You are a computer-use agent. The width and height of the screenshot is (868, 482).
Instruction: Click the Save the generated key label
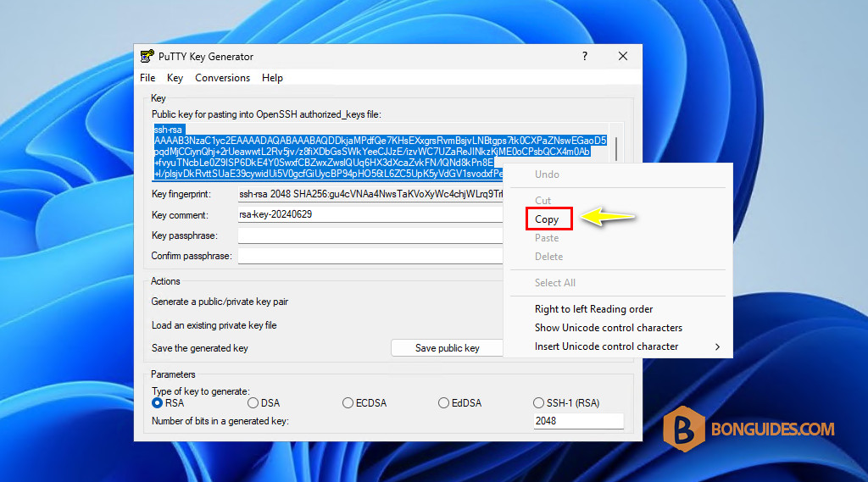pyautogui.click(x=200, y=348)
